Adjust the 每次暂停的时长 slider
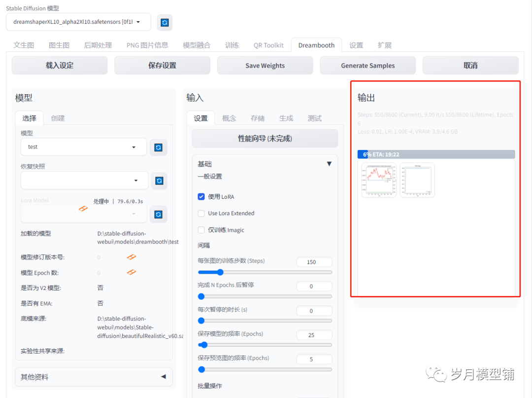The height and width of the screenshot is (398, 532). (x=265, y=321)
